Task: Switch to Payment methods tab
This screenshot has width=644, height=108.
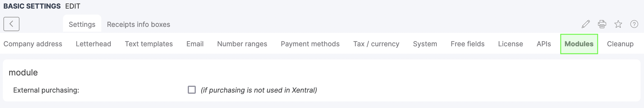Action: click(310, 44)
